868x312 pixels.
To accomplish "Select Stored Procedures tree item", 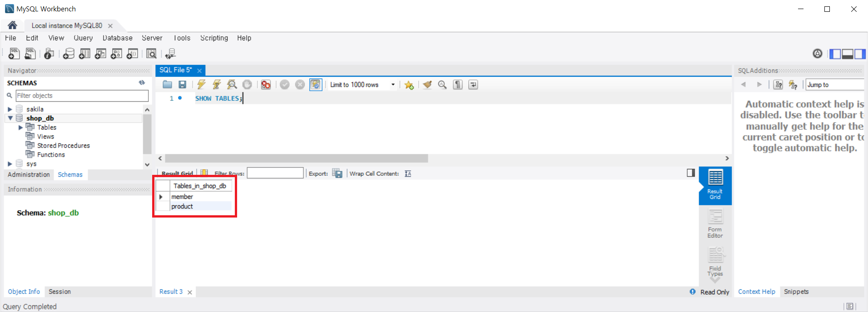I will [x=64, y=146].
